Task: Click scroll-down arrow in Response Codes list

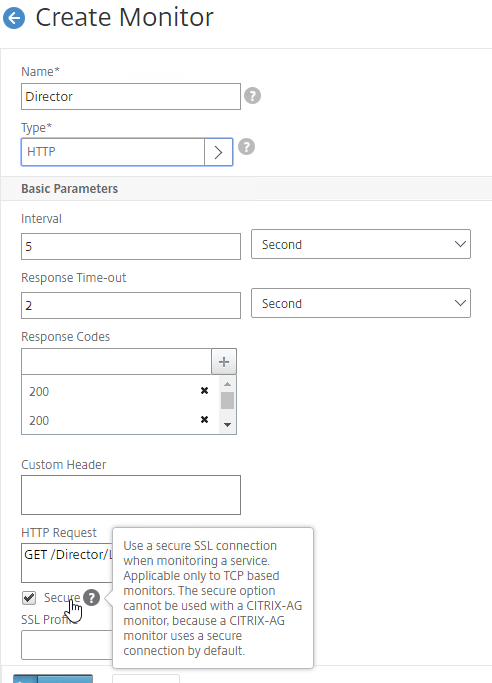Action: (227, 425)
